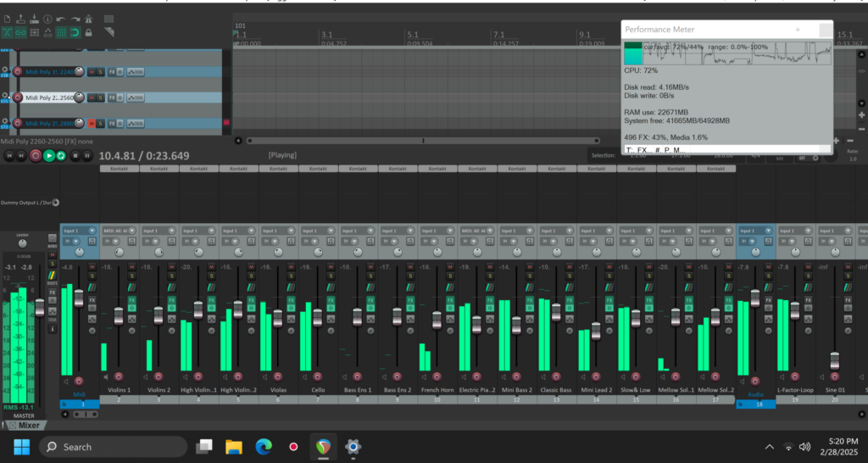868x463 pixels.
Task: Mute the Violas mixer channel
Action: click(x=292, y=266)
